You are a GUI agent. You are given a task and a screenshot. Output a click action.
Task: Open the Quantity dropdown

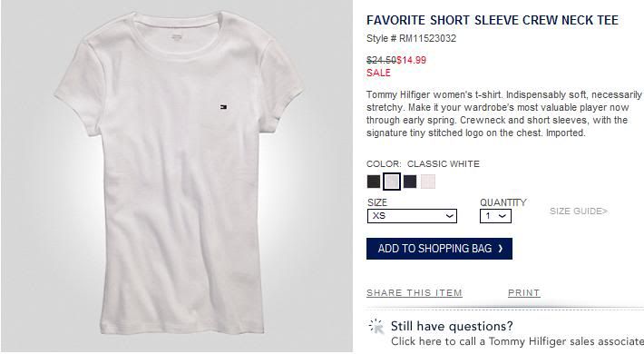tap(495, 216)
